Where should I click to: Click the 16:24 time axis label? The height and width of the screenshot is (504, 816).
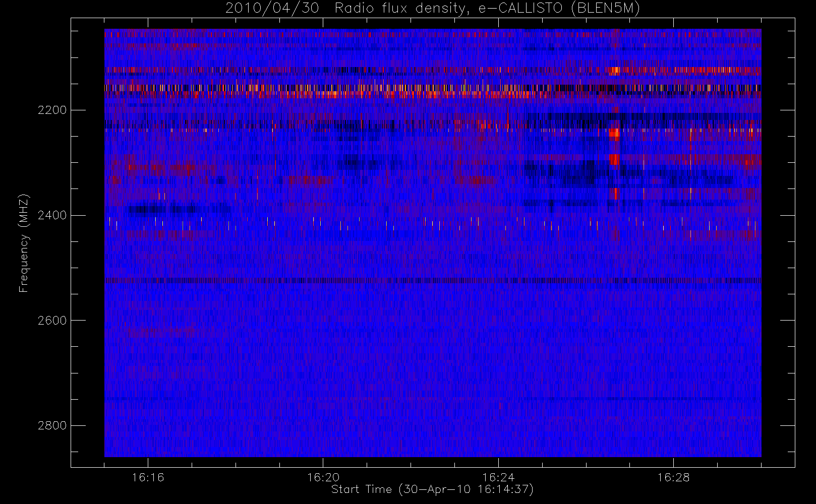click(498, 477)
